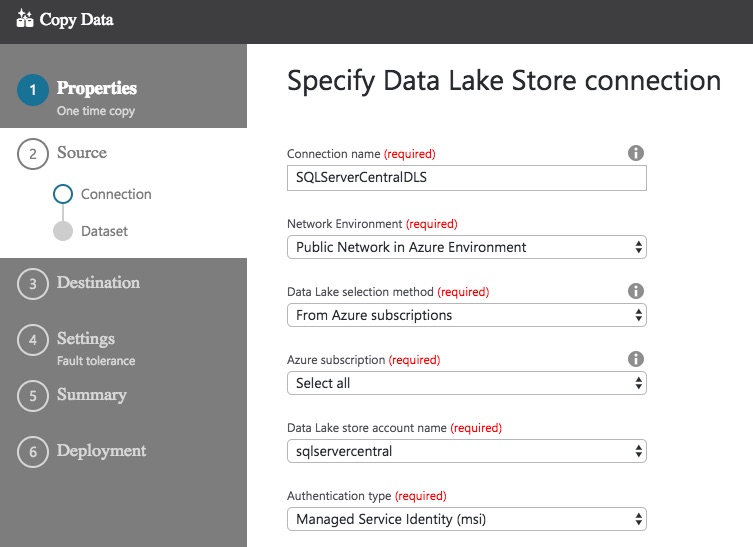
Task: Expand the Authentication type dropdown
Action: [x=467, y=519]
